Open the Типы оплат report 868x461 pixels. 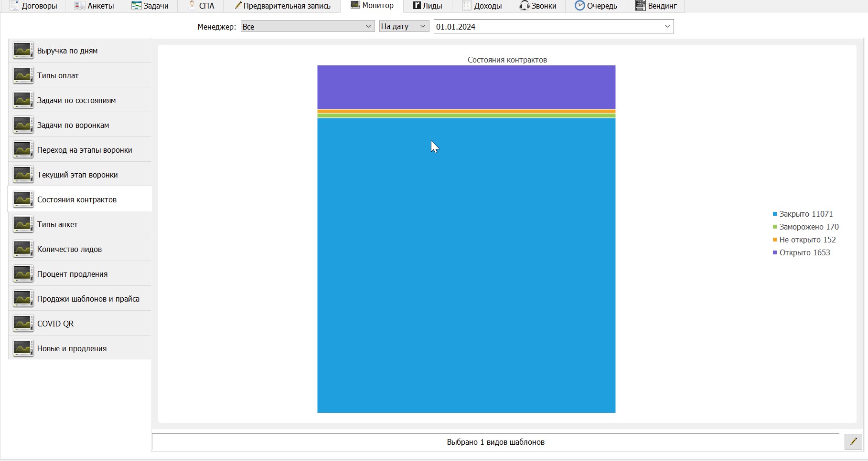(x=80, y=75)
